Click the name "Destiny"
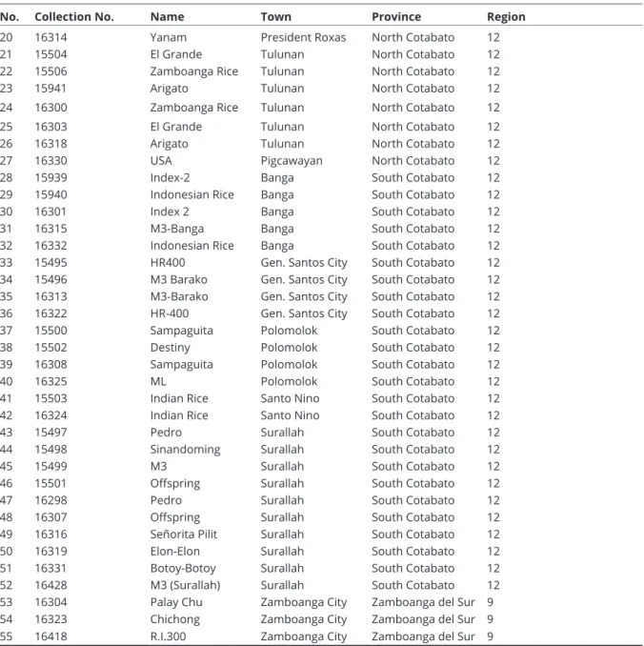The image size is (644, 646). 171,348
